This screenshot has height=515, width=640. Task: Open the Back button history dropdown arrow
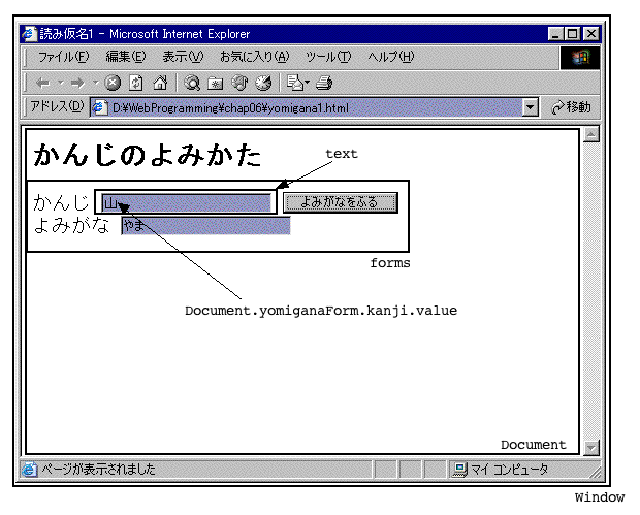point(59,83)
